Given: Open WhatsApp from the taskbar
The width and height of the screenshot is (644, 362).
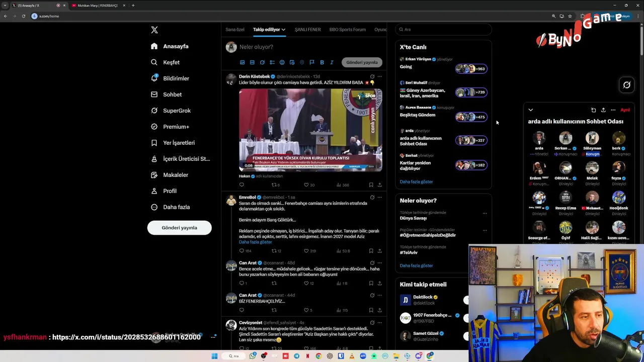Looking at the screenshot, I should (x=253, y=356).
